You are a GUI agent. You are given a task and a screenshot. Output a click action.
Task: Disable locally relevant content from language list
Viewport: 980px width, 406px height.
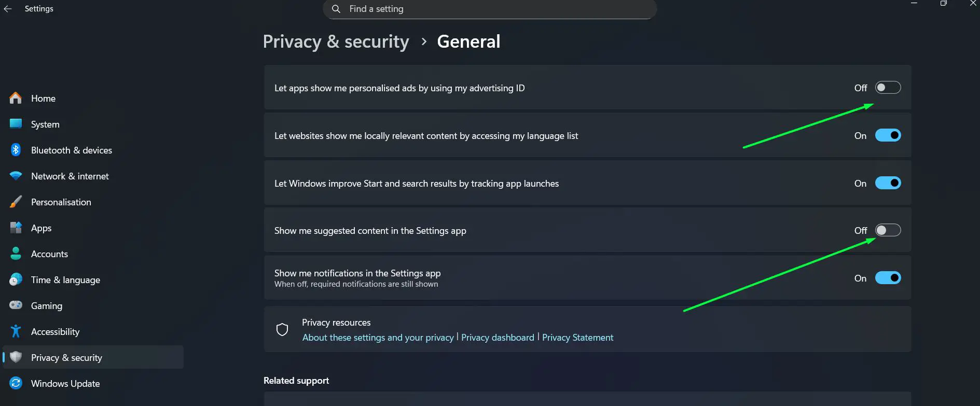point(888,135)
